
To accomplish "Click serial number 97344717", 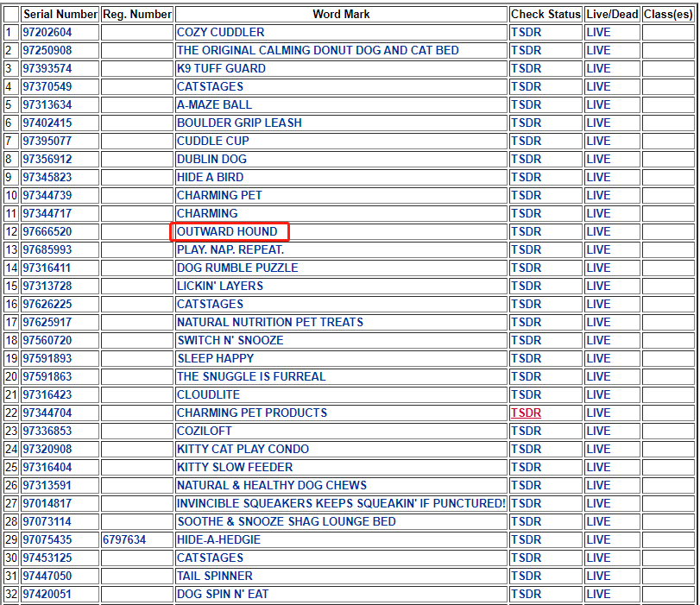I will [47, 213].
